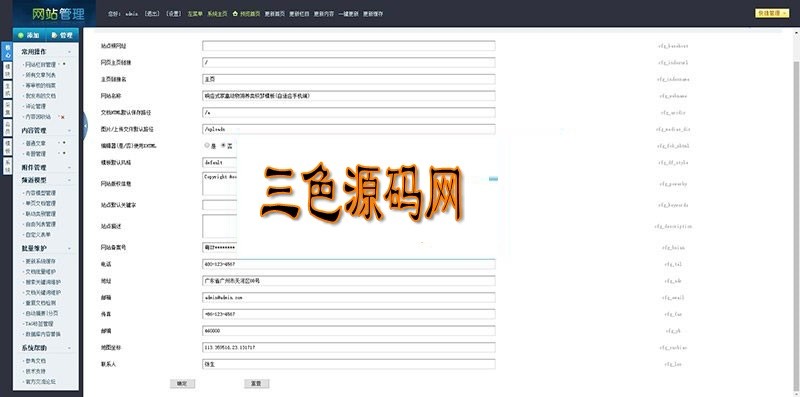The image size is (800, 397).
Task: Open 联动类别管理 in the sidebar
Action: (40, 214)
